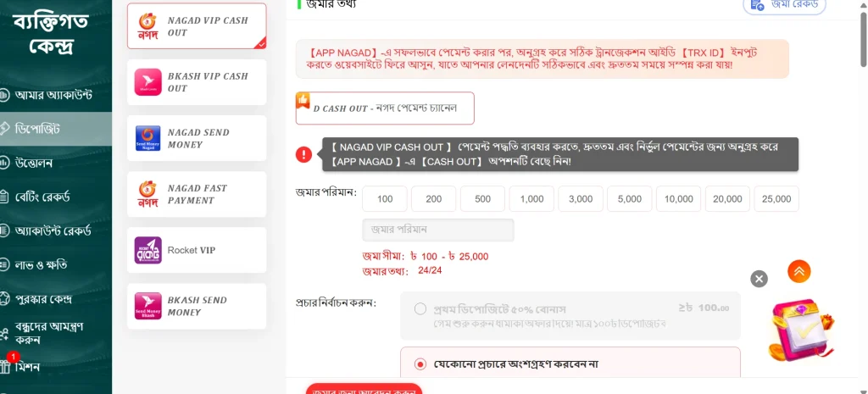The width and height of the screenshot is (868, 394).
Task: Click the icon beside আমার অ্যাকাউন্ট
Action: pos(4,95)
